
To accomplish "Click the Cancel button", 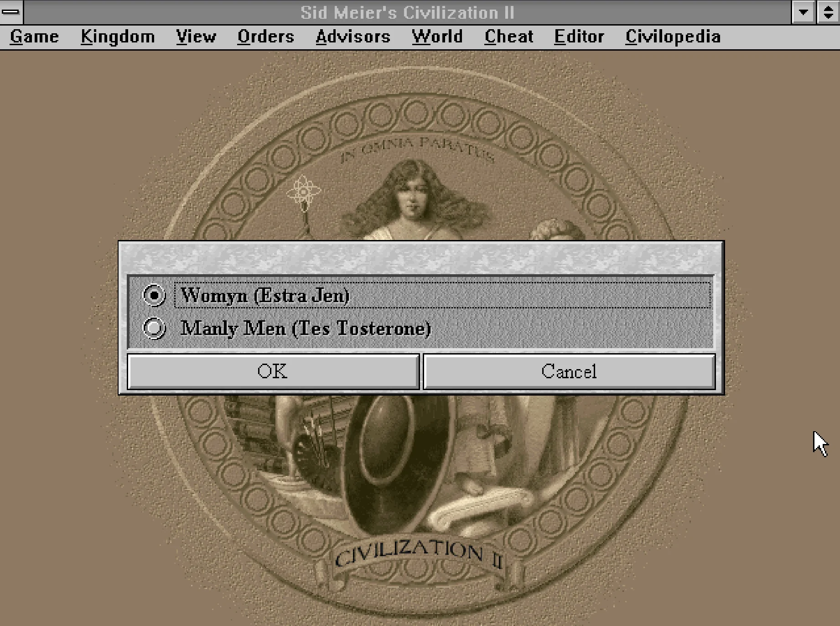I will [x=569, y=371].
